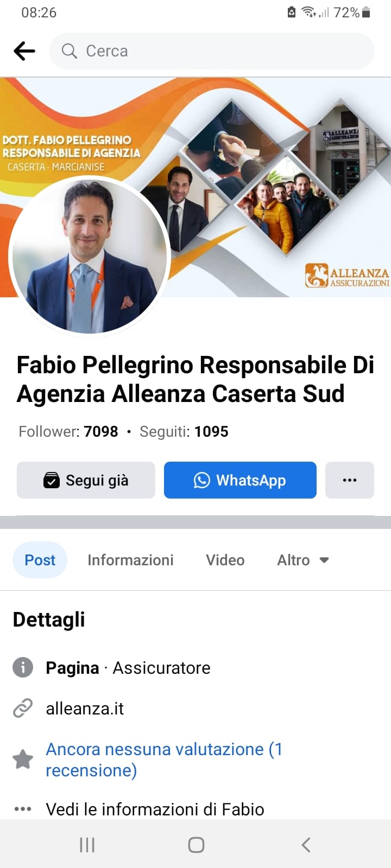391x868 pixels.
Task: Open the alleanza.it website link
Action: (85, 709)
